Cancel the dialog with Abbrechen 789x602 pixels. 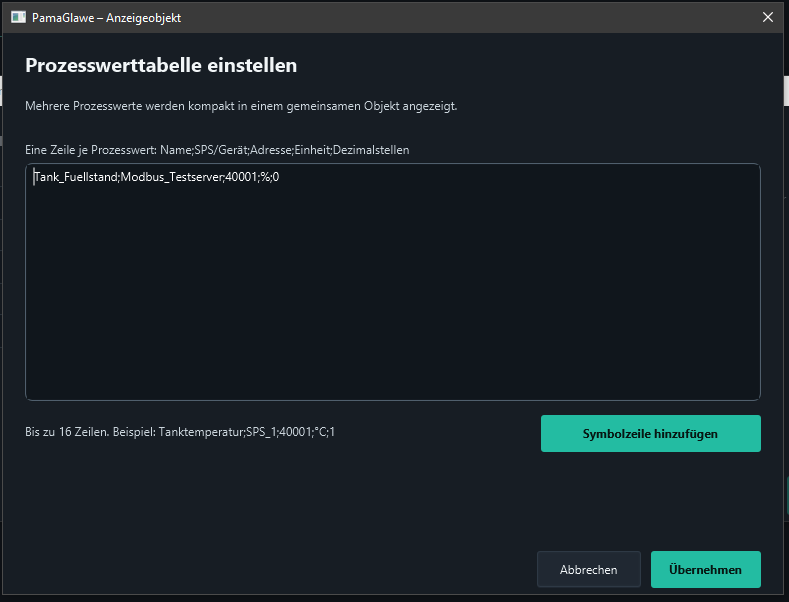pyautogui.click(x=589, y=569)
